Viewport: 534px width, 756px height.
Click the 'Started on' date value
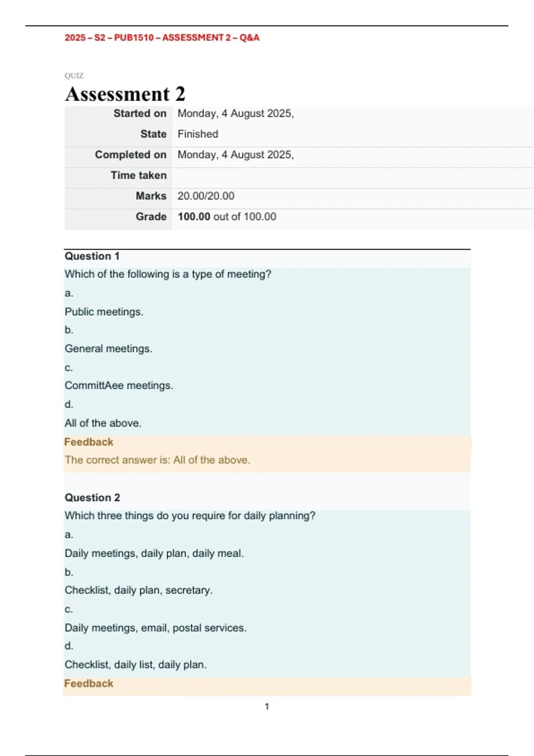point(235,114)
